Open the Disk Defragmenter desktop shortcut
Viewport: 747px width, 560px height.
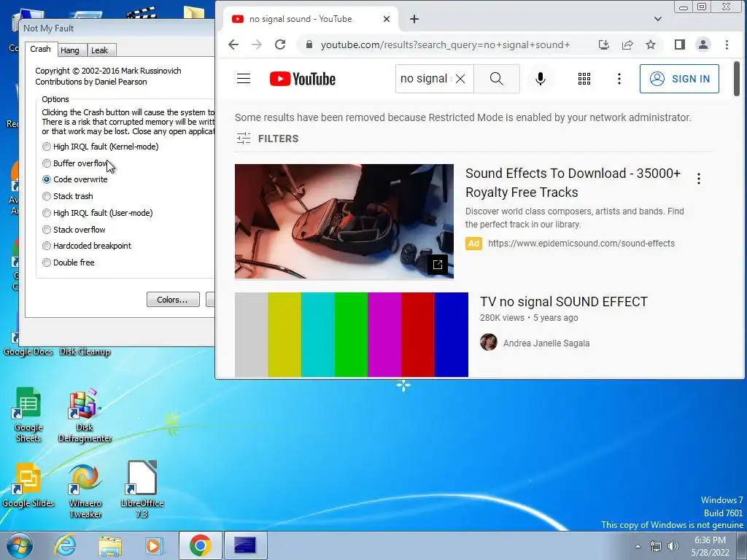pyautogui.click(x=85, y=416)
